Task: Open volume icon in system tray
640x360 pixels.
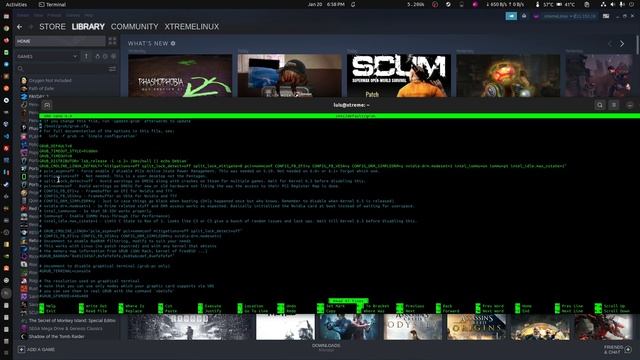Action: [x=612, y=4]
